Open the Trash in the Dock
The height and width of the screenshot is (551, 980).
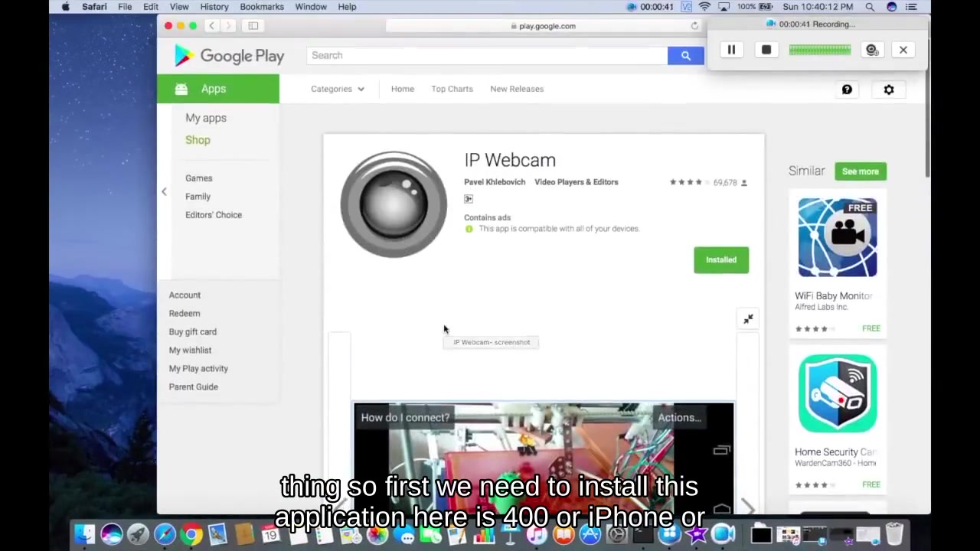click(x=894, y=533)
